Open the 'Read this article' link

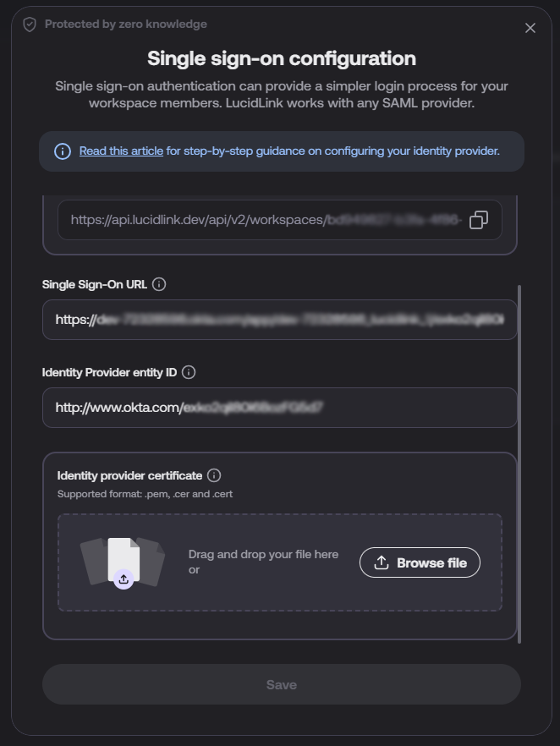pos(121,151)
